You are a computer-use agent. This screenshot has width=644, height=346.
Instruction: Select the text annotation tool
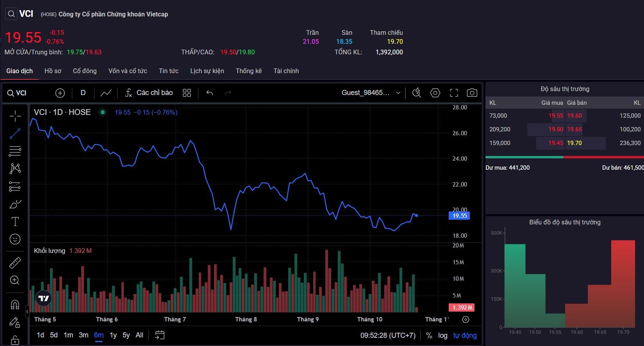click(15, 222)
